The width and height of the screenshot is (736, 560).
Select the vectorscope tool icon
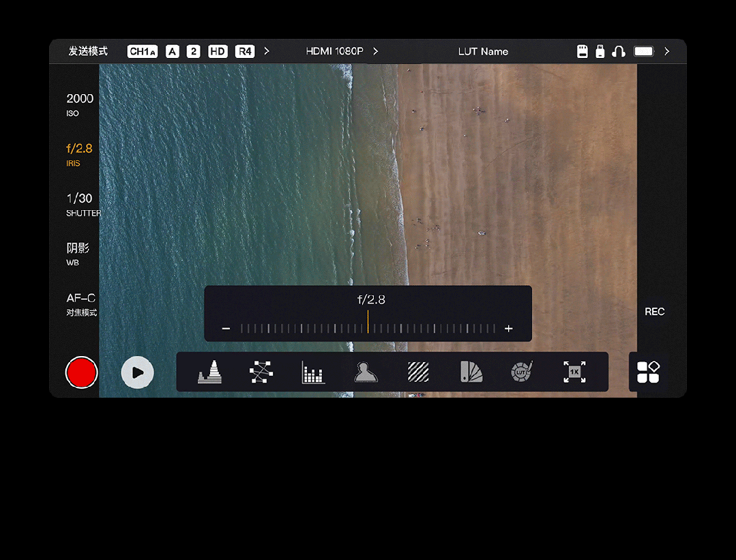(x=261, y=372)
